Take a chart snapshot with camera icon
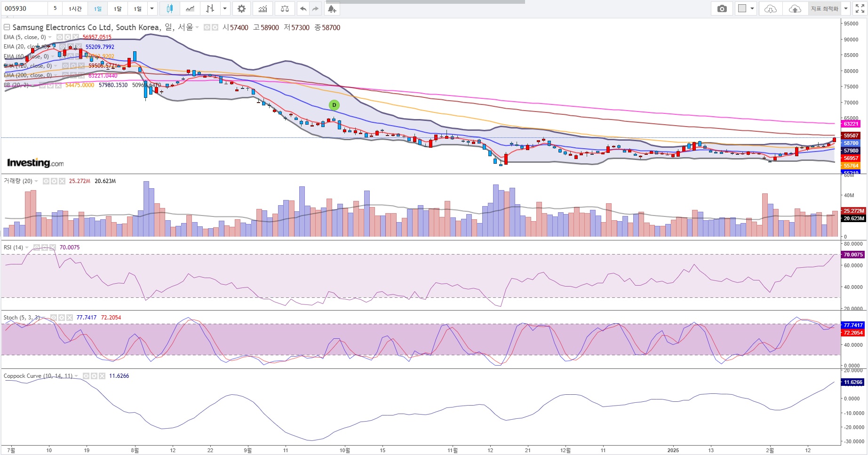Screen dimensions: 868x455 point(722,8)
